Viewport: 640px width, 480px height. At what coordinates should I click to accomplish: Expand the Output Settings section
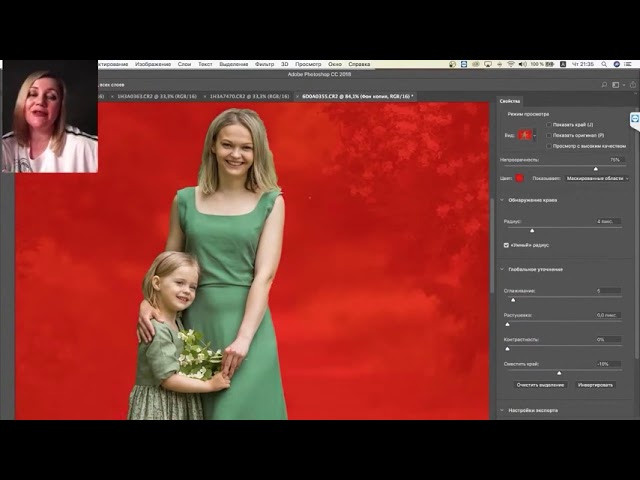pos(501,410)
